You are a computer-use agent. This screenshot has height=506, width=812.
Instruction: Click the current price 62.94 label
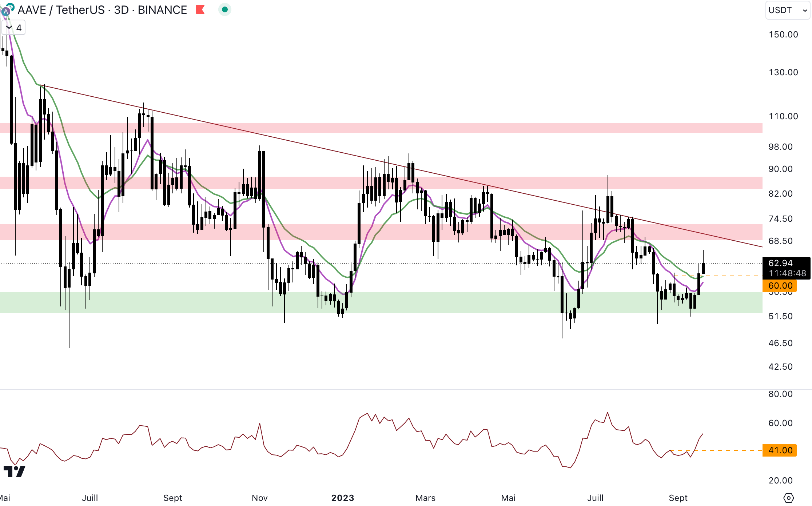[780, 263]
